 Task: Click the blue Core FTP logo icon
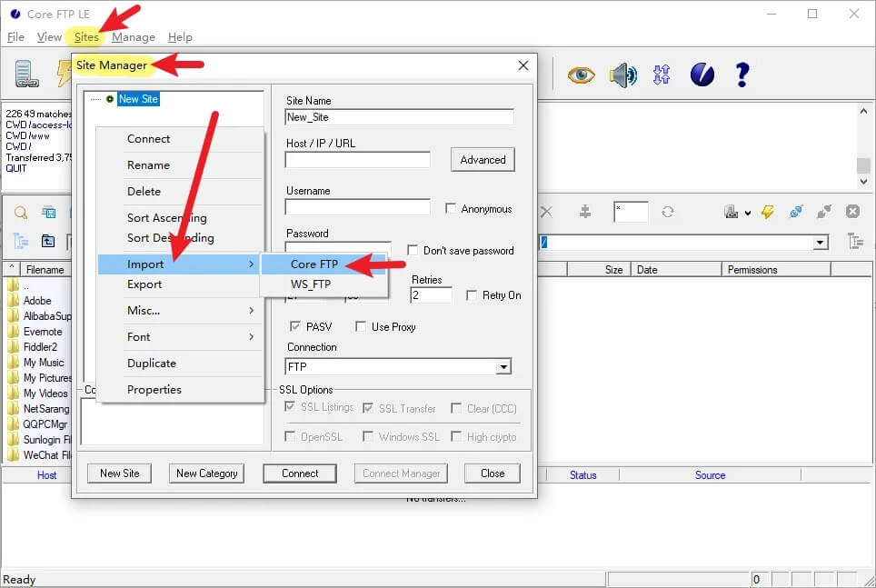tap(702, 75)
